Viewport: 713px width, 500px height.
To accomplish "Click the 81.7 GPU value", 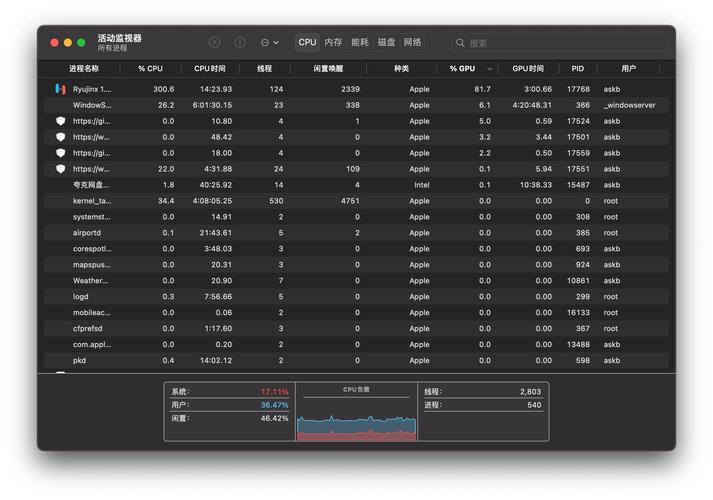I will tap(482, 89).
